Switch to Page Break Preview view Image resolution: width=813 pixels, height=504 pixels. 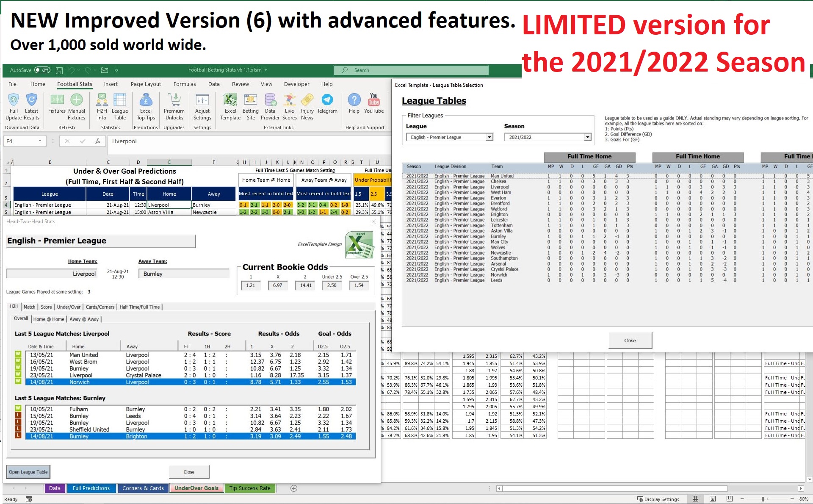(729, 499)
